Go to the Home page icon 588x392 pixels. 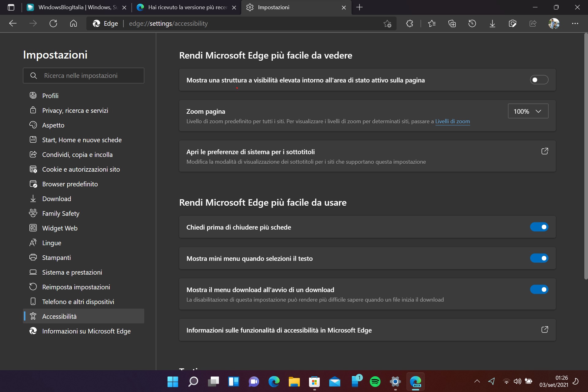pyautogui.click(x=73, y=23)
